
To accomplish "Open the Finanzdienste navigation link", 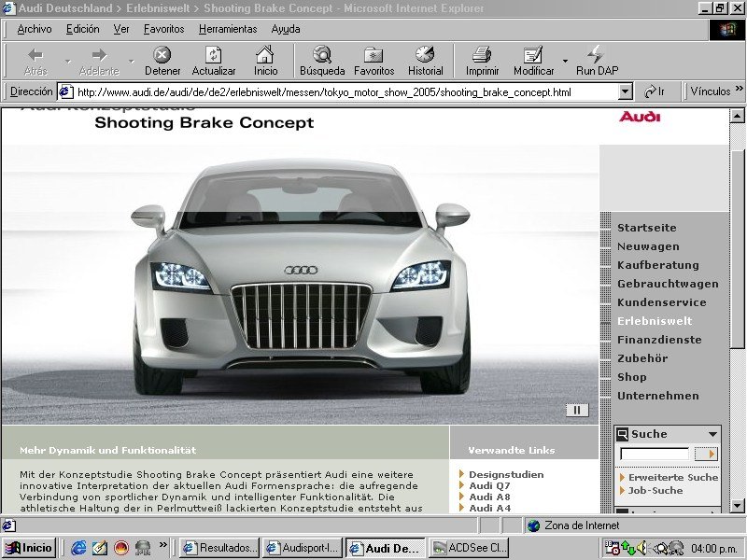I will click(659, 340).
